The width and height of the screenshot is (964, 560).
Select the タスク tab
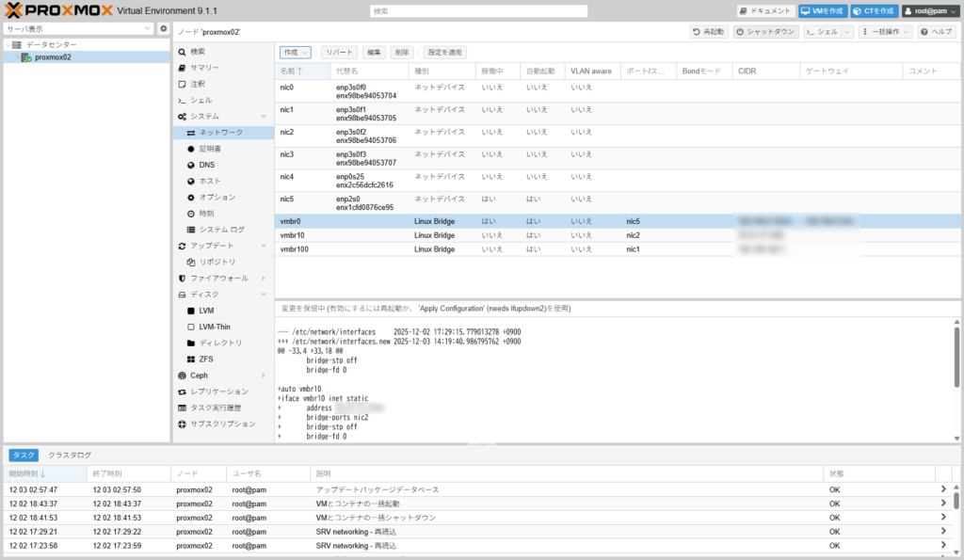click(x=24, y=456)
